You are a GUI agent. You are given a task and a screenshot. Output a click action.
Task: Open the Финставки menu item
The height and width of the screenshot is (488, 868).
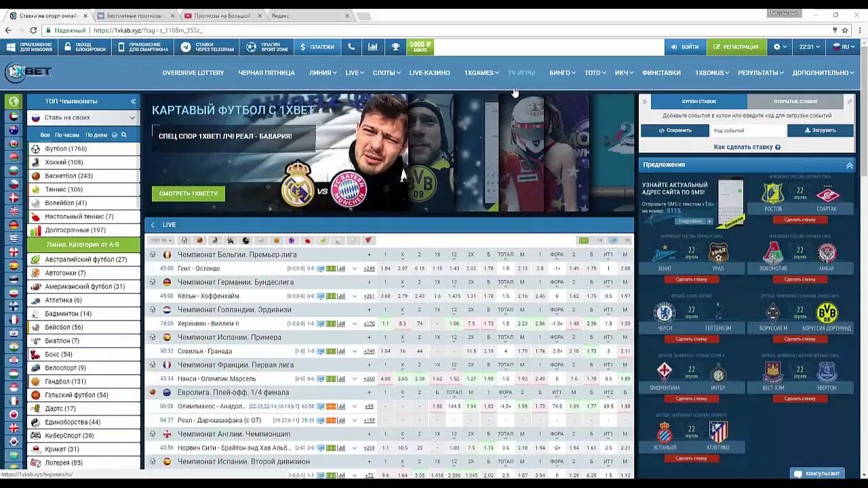(x=661, y=73)
